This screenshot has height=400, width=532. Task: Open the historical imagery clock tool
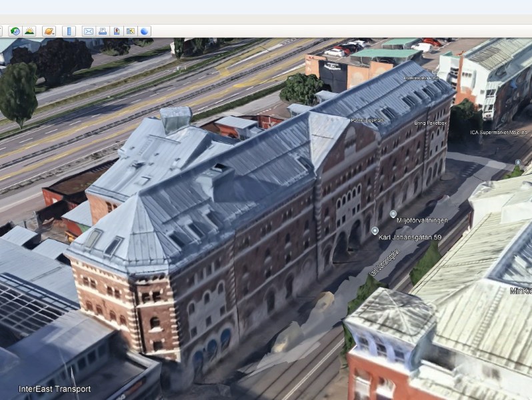pos(15,31)
